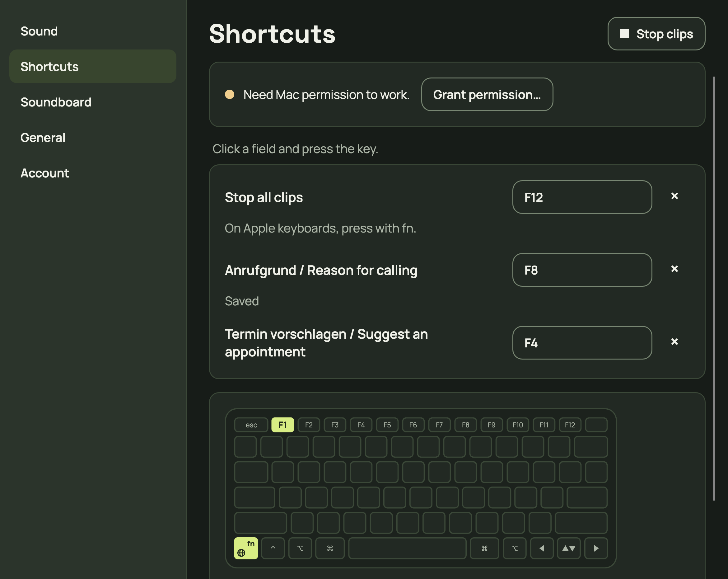This screenshot has width=728, height=579.
Task: Click the F2 key on virtual keyboard
Action: click(309, 425)
